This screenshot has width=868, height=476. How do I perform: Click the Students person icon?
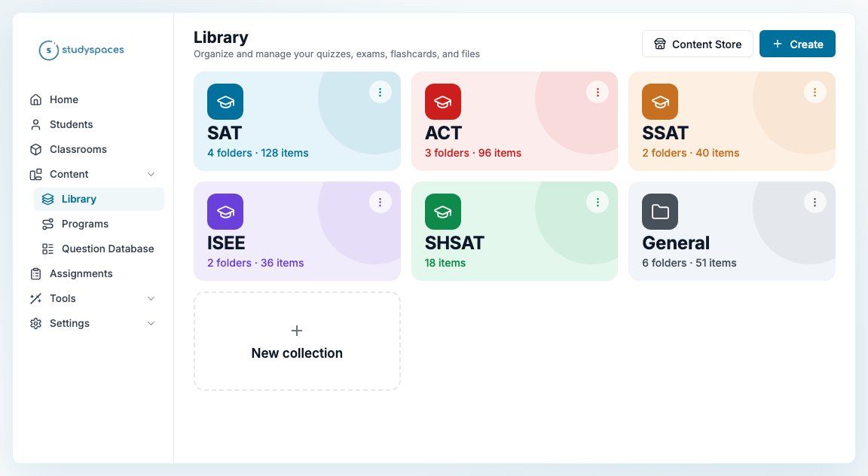tap(36, 124)
